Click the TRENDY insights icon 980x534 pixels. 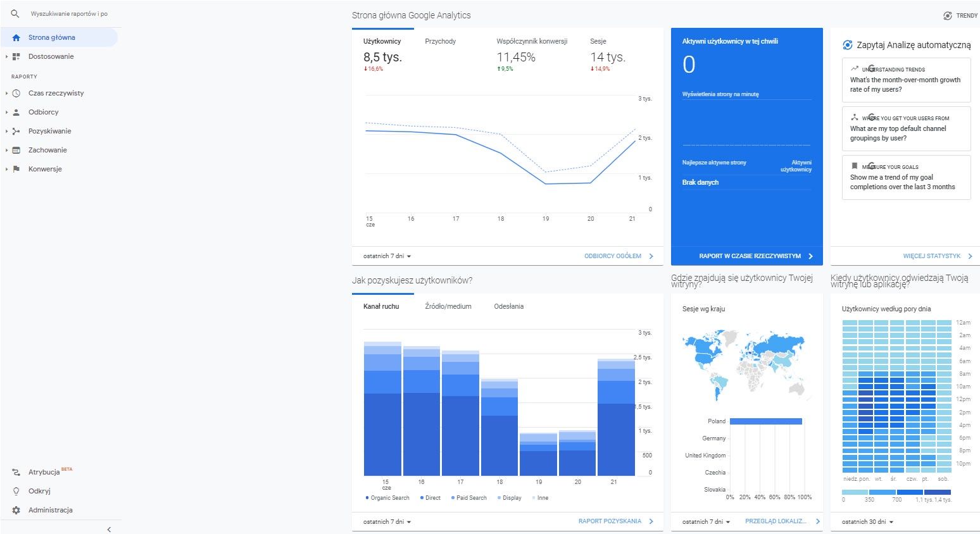pos(948,15)
